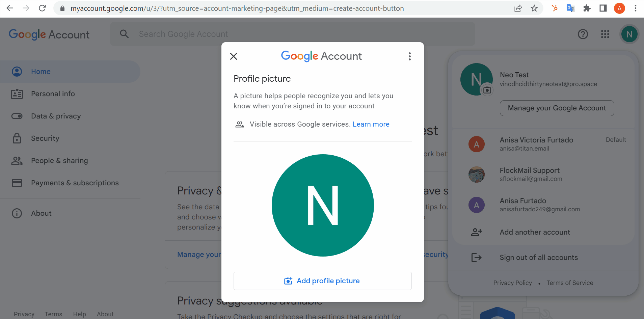Click the red A avatar for Anisa Victoria Furtado
644x319 pixels.
(x=477, y=144)
